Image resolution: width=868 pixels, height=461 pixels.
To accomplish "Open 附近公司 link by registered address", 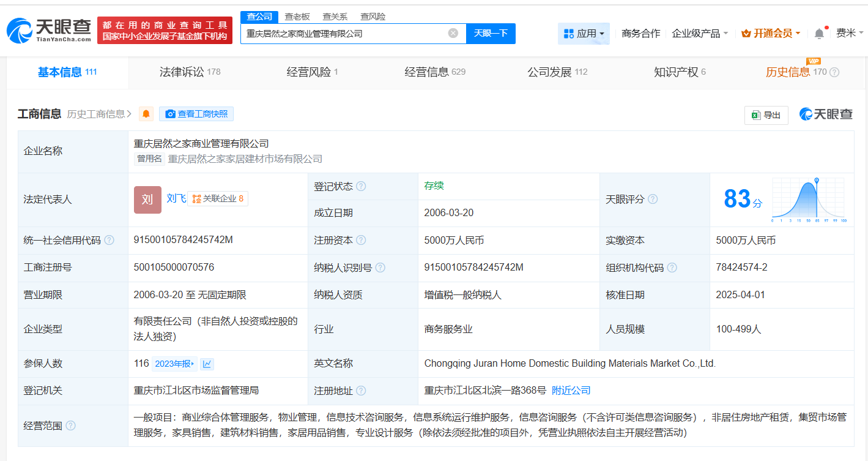I will (571, 391).
